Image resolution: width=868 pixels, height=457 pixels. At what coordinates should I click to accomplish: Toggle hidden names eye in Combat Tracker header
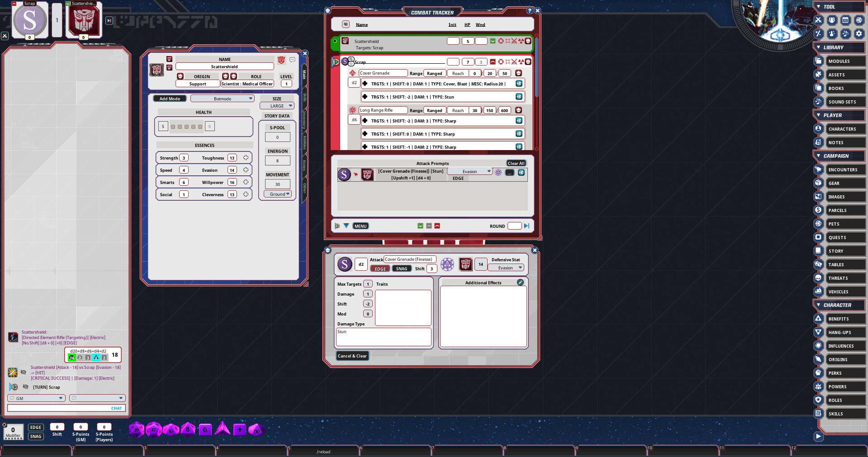(x=346, y=24)
